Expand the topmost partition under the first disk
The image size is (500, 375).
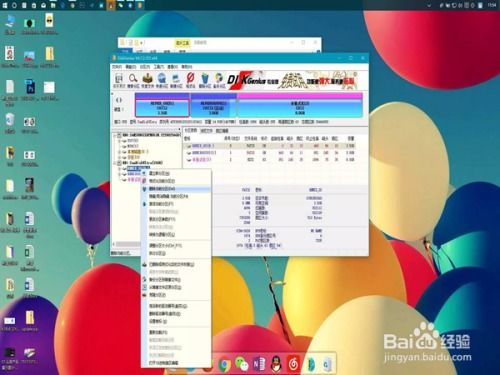(x=120, y=141)
